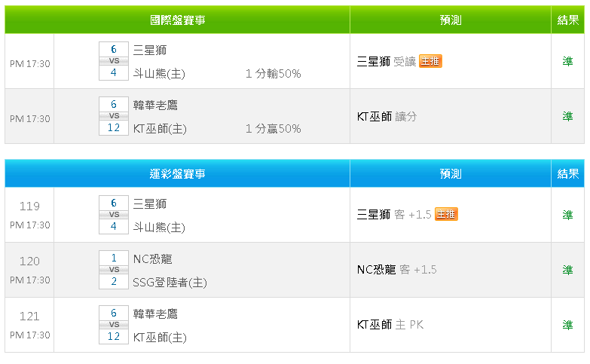
Task: Click the VS icon in match 121
Action: pos(114,324)
